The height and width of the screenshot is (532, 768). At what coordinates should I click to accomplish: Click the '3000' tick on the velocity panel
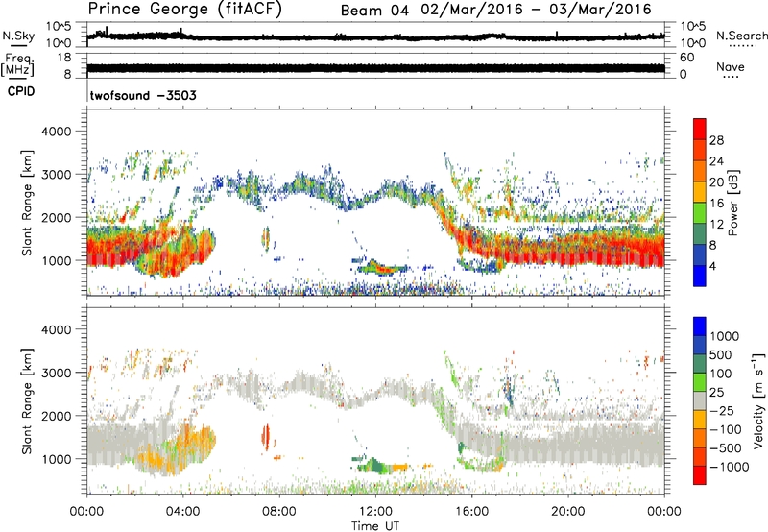coord(56,373)
